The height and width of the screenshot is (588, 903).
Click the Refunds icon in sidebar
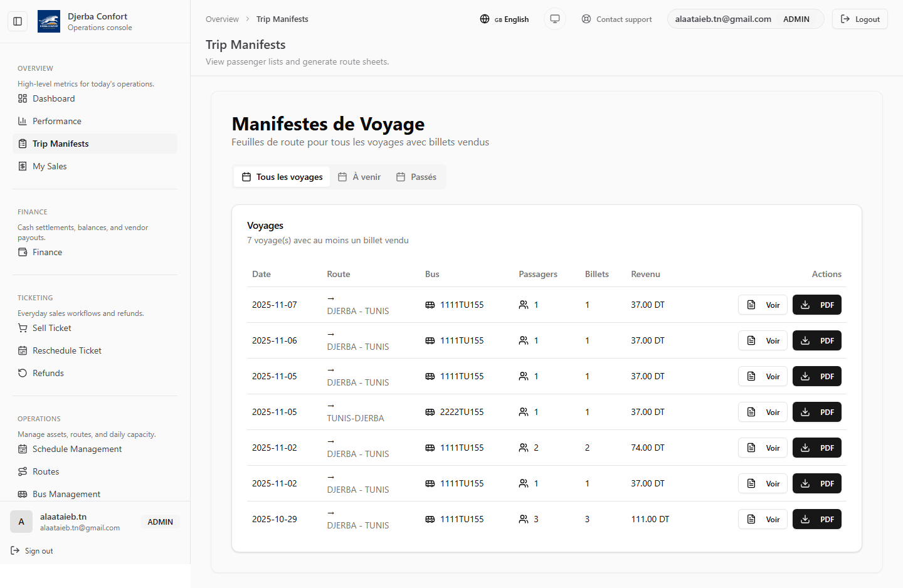[x=23, y=373]
